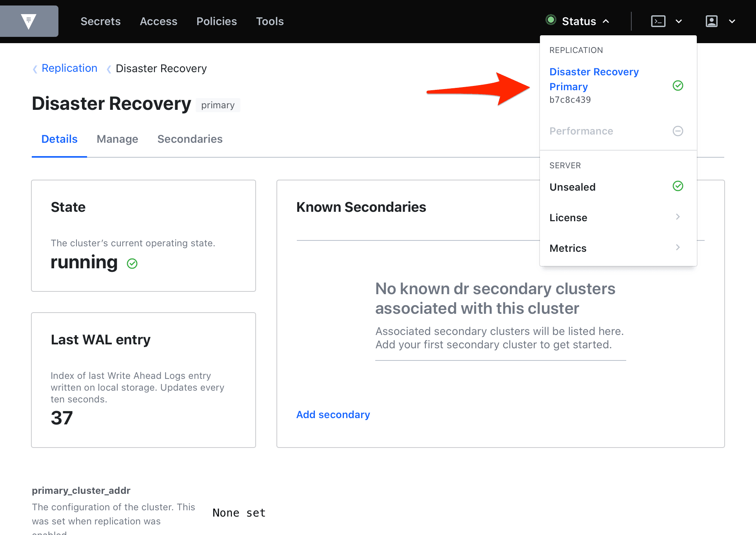
Task: Select the Secondaries tab
Action: tap(190, 139)
